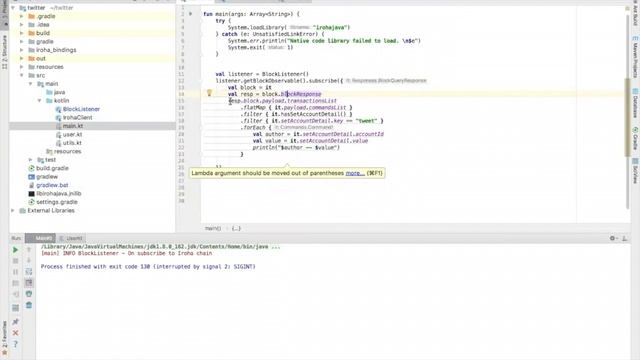Open the SciView tool window
Viewport: 640px width, 360px height.
tap(635, 171)
